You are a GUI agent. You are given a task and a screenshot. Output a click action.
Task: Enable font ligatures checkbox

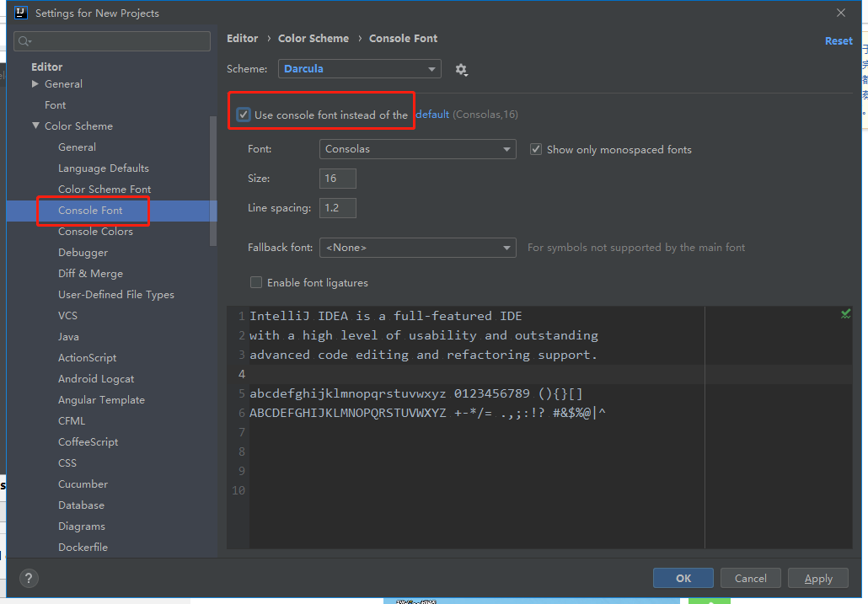(x=255, y=283)
